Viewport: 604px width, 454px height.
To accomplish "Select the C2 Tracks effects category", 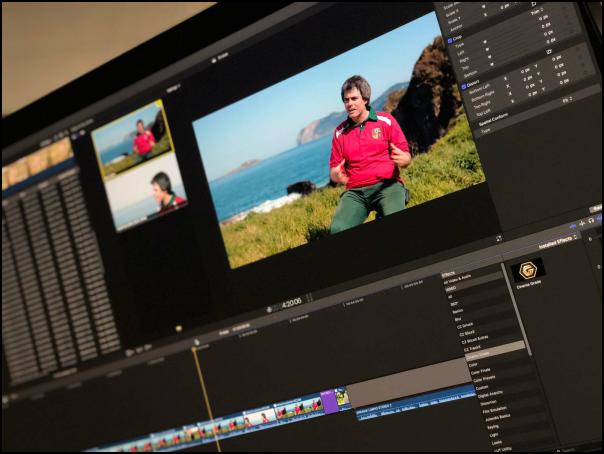I will point(472,348).
